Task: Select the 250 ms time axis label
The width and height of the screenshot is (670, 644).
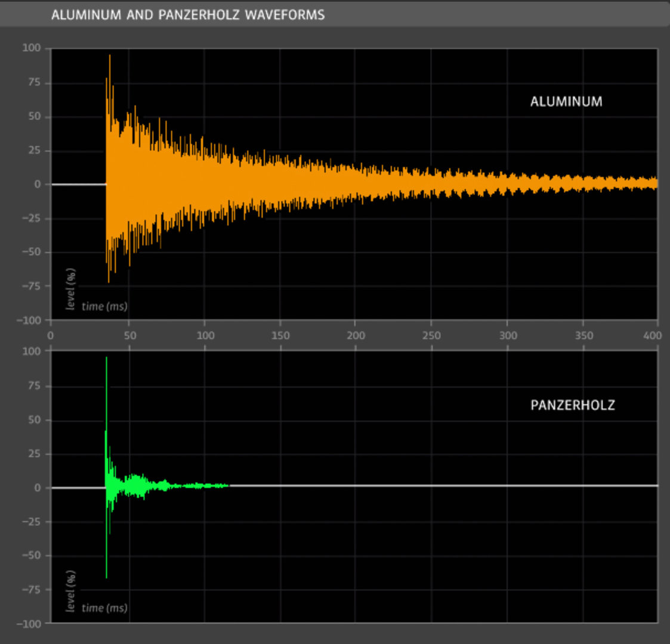Action: pyautogui.click(x=431, y=335)
